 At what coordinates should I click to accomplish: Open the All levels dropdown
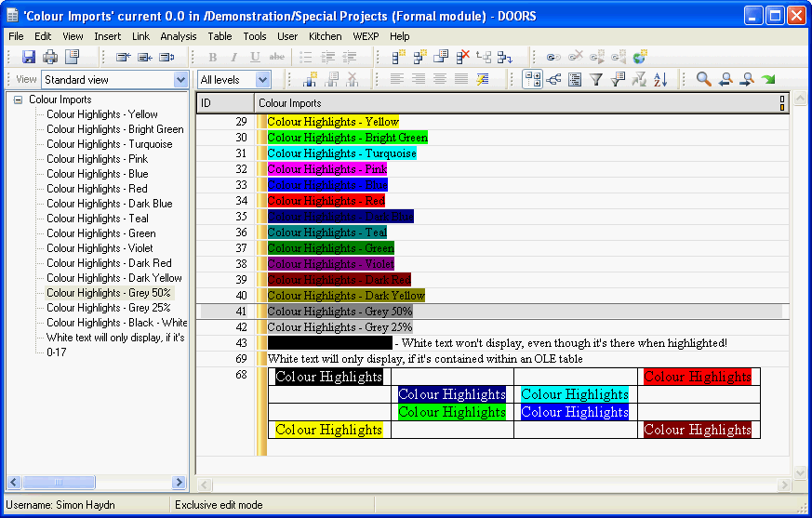(x=262, y=80)
